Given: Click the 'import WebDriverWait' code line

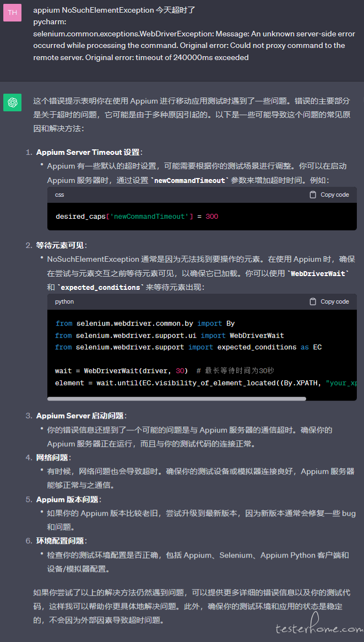Looking at the screenshot, I should tap(170, 336).
